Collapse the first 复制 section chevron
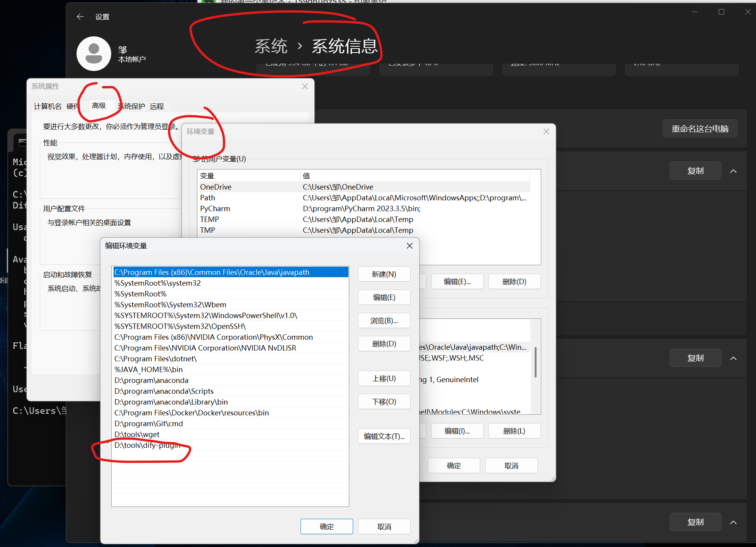The height and width of the screenshot is (547, 756). 733,171
